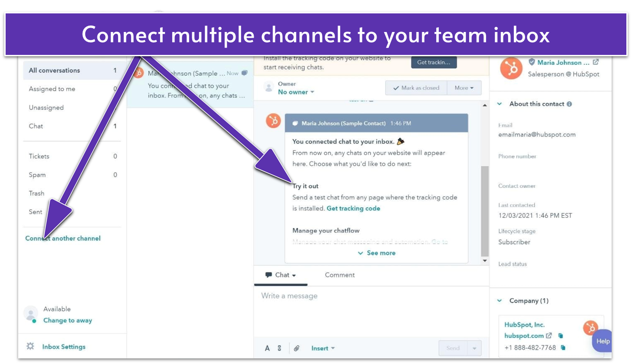
Task: Open Inbox Settings gear icon
Action: click(30, 346)
